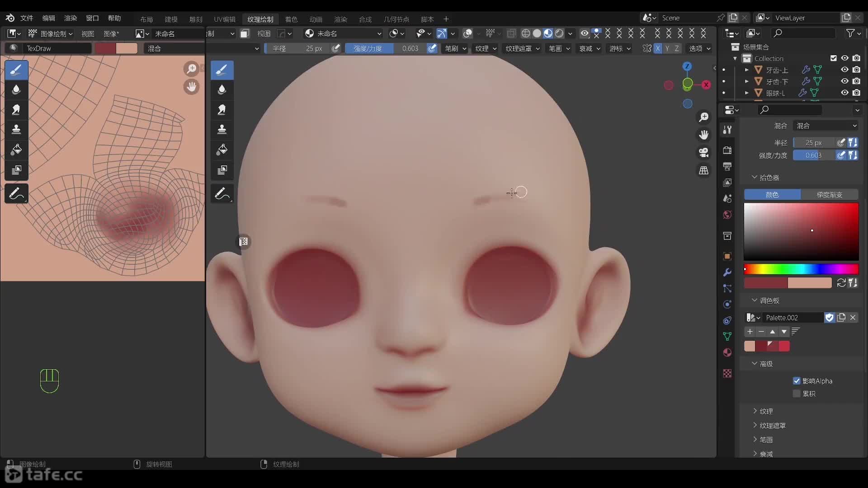This screenshot has width=868, height=488.
Task: Open the Output properties tab icon
Action: pyautogui.click(x=727, y=166)
